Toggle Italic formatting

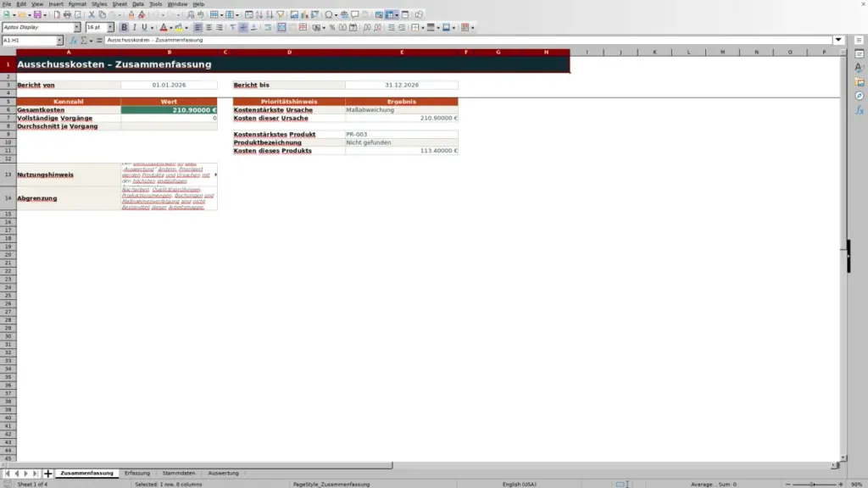[x=134, y=28]
